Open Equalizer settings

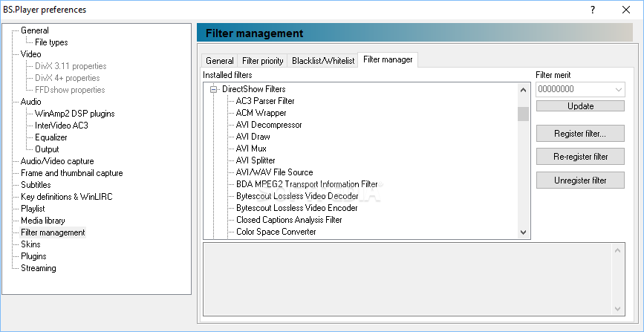pyautogui.click(x=51, y=137)
